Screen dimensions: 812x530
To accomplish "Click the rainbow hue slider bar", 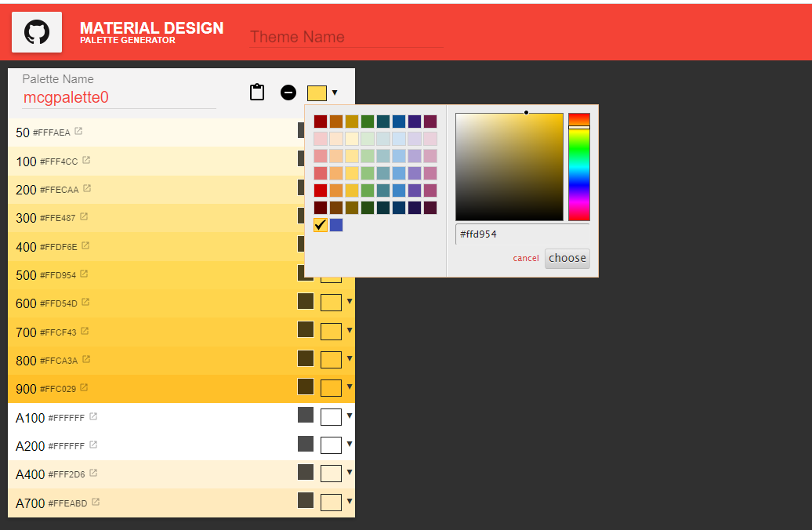I will [579, 167].
